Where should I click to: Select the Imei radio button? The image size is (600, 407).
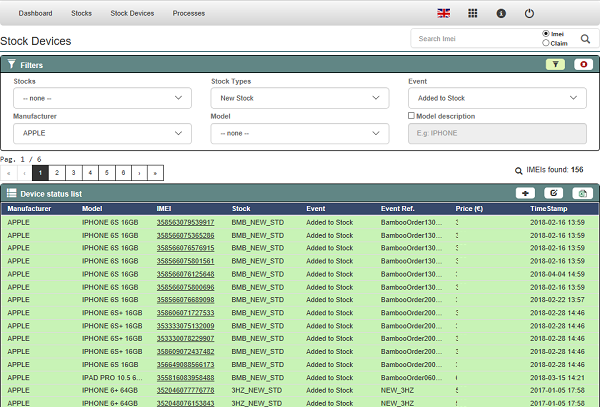(545, 34)
